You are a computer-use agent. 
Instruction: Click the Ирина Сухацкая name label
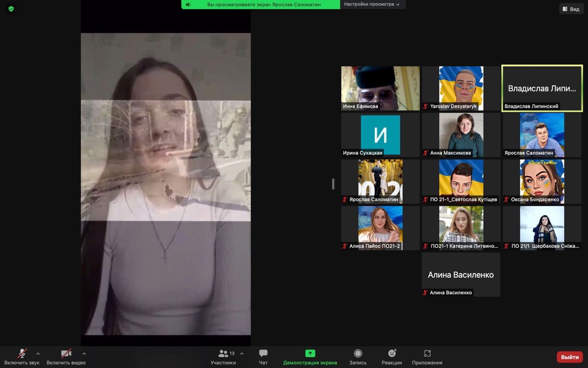click(x=362, y=153)
